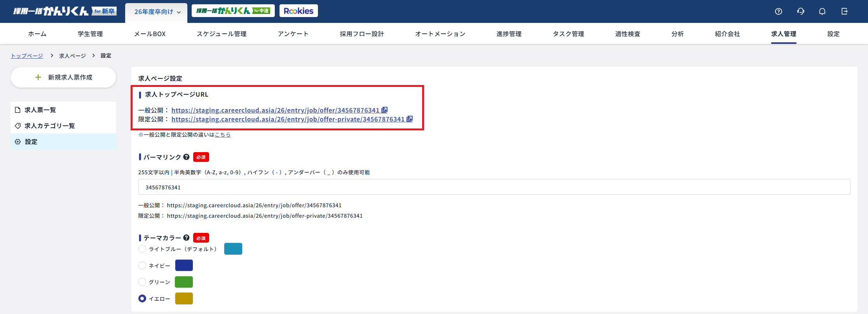Select the グリーン radio button
This screenshot has width=868, height=314.
click(x=142, y=282)
